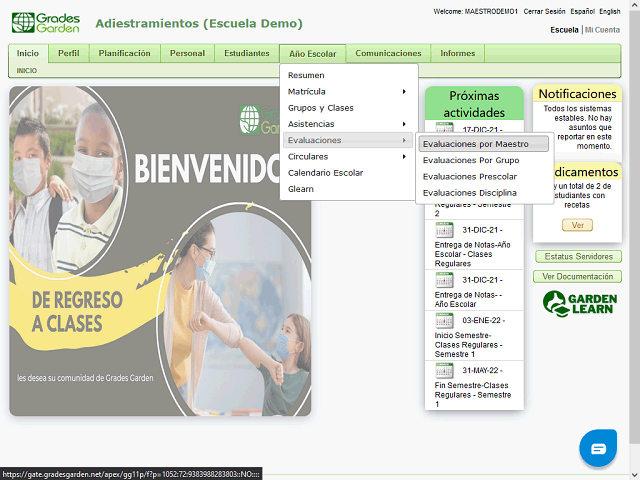Expand the Evaluaciones submenu arrow
The width and height of the screenshot is (640, 480).
pos(404,140)
